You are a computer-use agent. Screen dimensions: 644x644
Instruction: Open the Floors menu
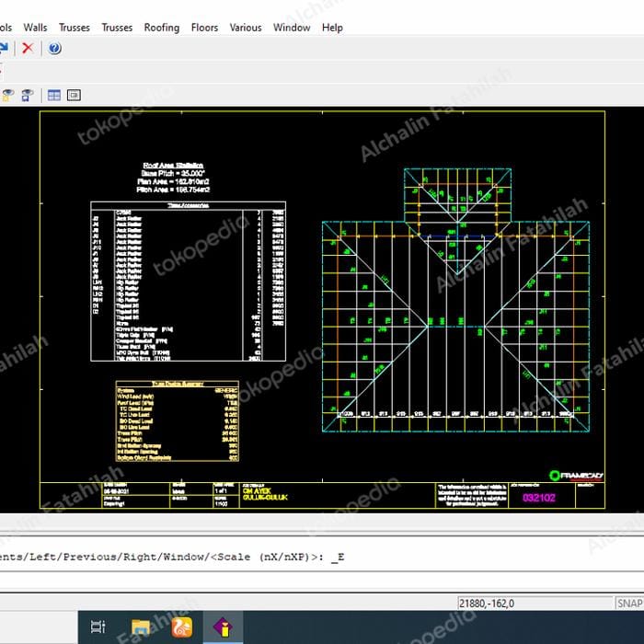(x=204, y=28)
